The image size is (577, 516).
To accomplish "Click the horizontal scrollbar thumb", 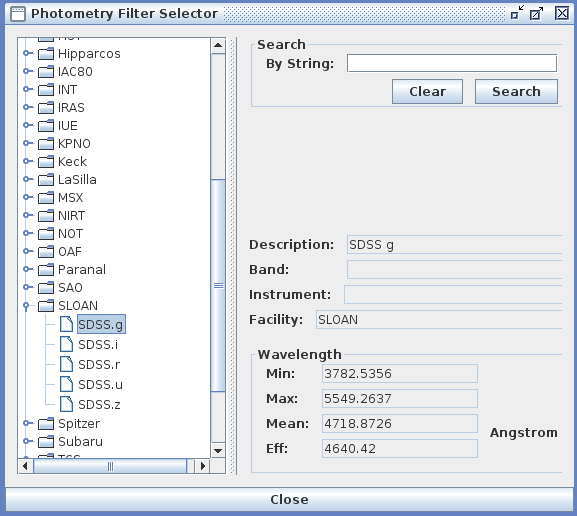I will [x=110, y=466].
